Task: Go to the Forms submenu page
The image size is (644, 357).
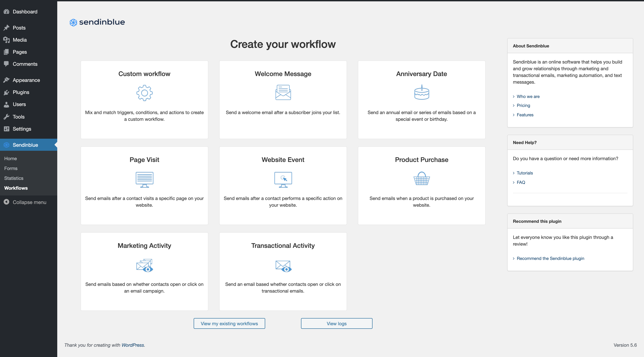Action: pyautogui.click(x=11, y=168)
